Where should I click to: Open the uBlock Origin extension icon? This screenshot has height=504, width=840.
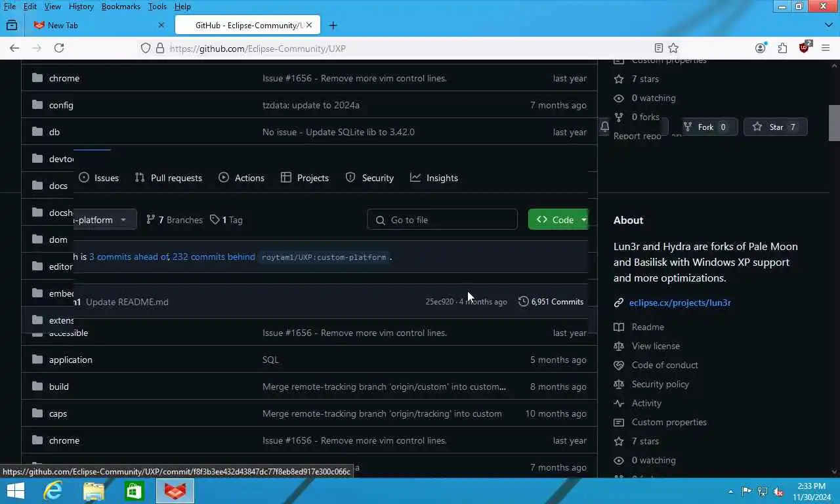pos(805,47)
